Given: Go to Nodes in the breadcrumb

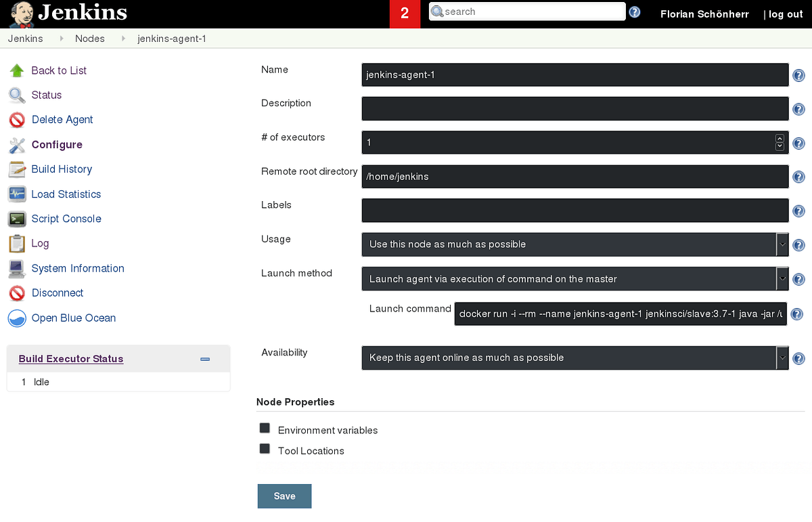Looking at the screenshot, I should [x=90, y=39].
